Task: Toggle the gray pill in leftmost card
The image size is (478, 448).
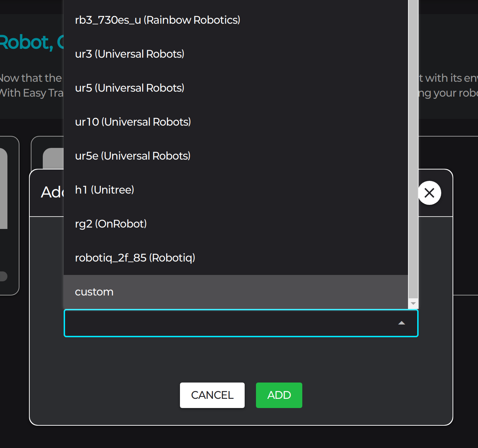Action: [x=4, y=276]
